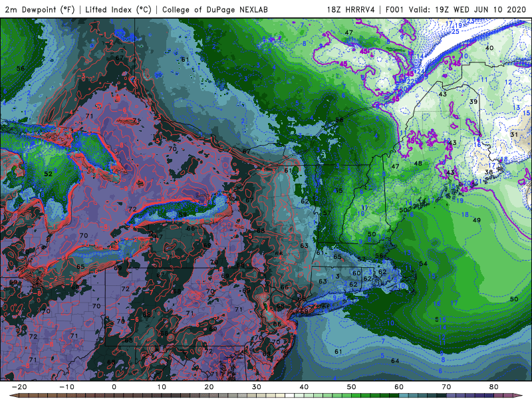Click the '2m Dewpoint (°F)' title text
This screenshot has width=532, height=399.
[x=40, y=9]
